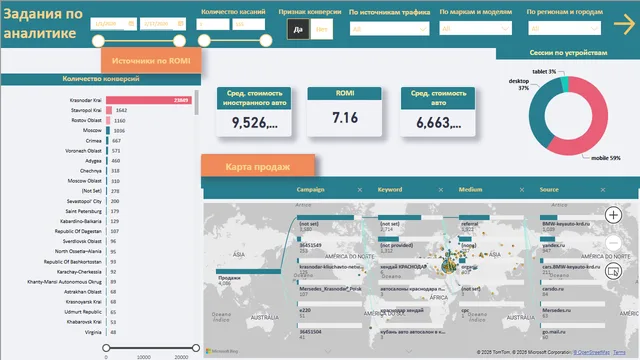
Task: Click the touches slider left handle
Action: [x=204, y=40]
